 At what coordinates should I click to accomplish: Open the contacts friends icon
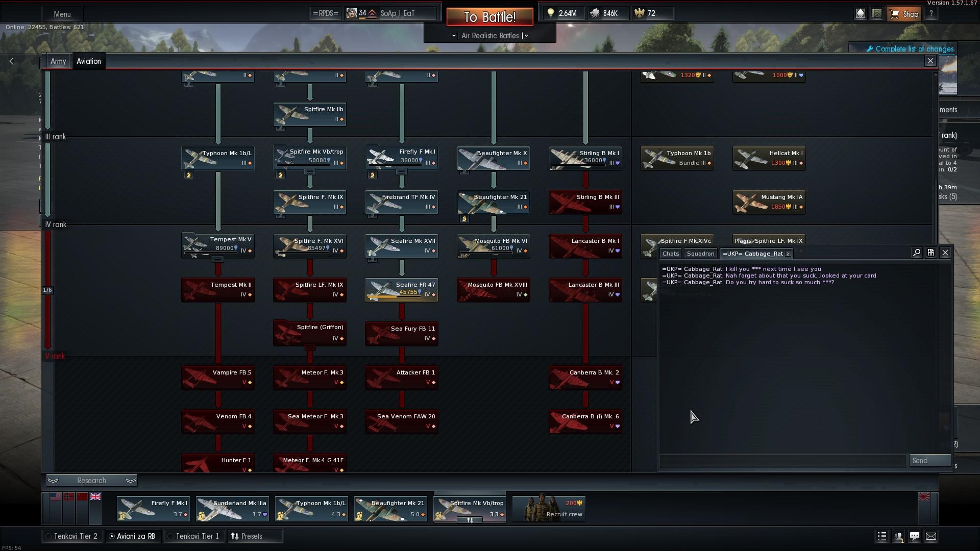point(898,536)
